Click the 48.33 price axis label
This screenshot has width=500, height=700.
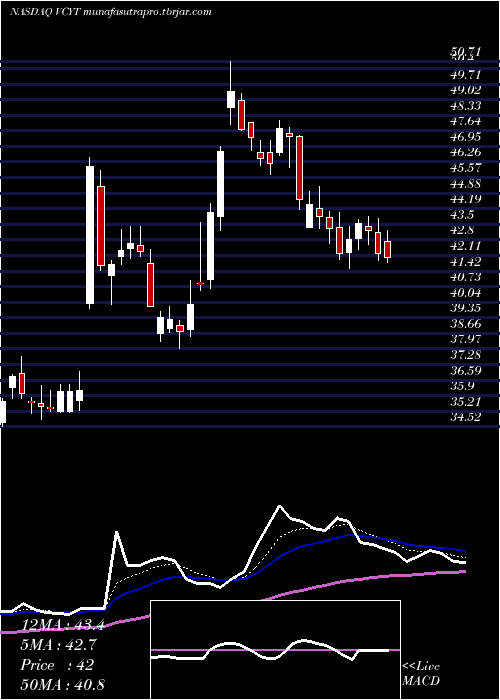pos(465,105)
